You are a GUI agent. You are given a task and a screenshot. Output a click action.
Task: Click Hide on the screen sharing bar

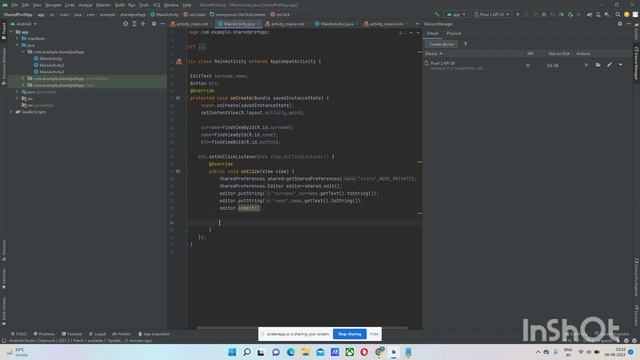pyautogui.click(x=374, y=334)
